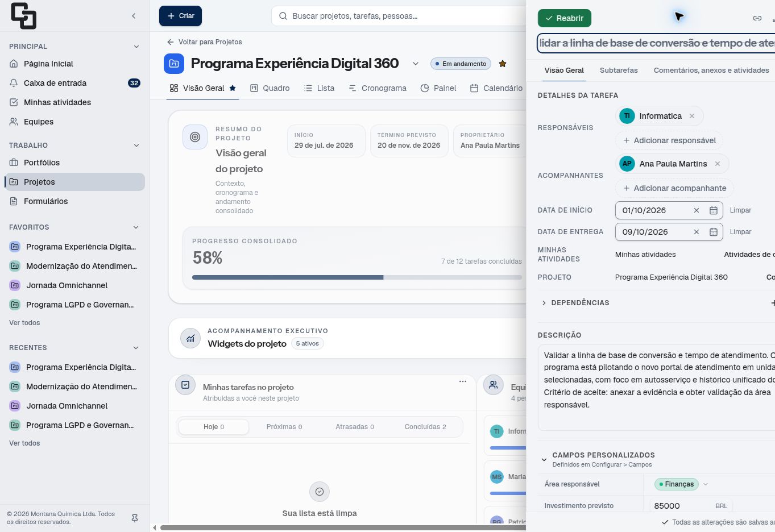Open the Subtarefas tab in the task panel
This screenshot has width=775, height=532.
(x=619, y=70)
